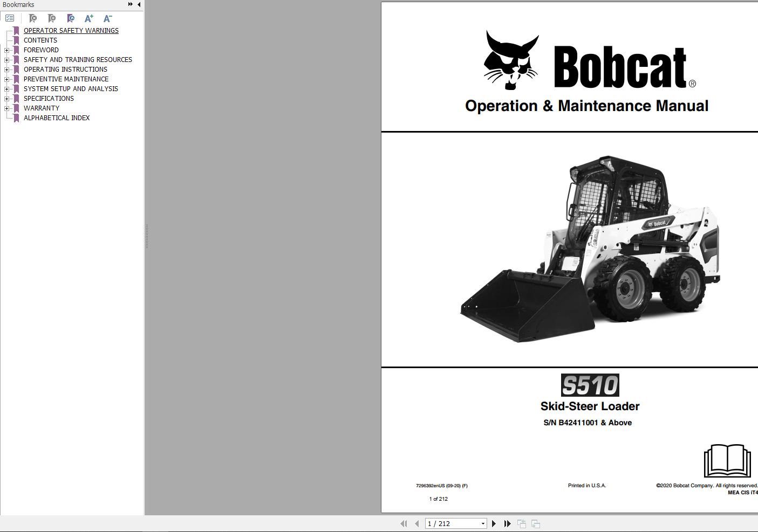Go to the previous view icon
The height and width of the screenshot is (532, 758).
coord(521,523)
